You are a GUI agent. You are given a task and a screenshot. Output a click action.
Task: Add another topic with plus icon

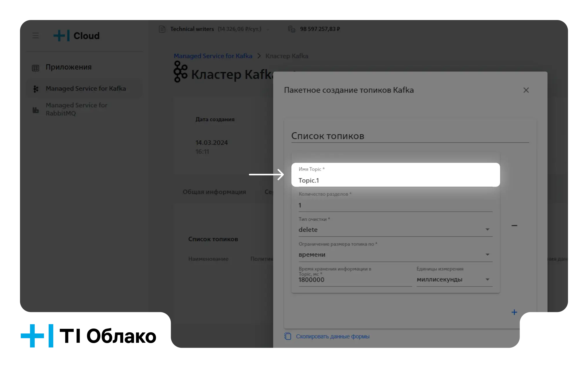tap(514, 312)
